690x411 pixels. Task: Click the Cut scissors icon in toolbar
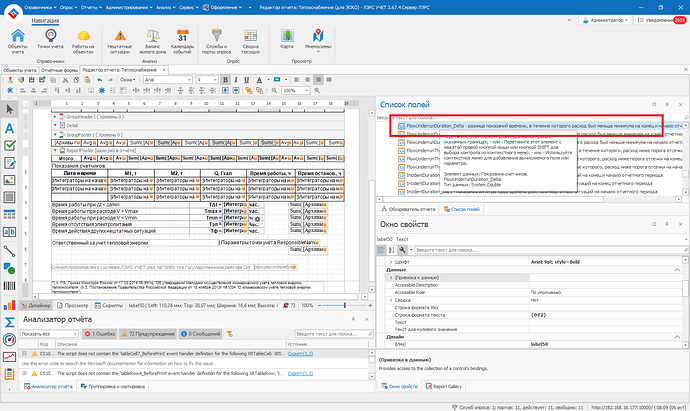click(65, 80)
